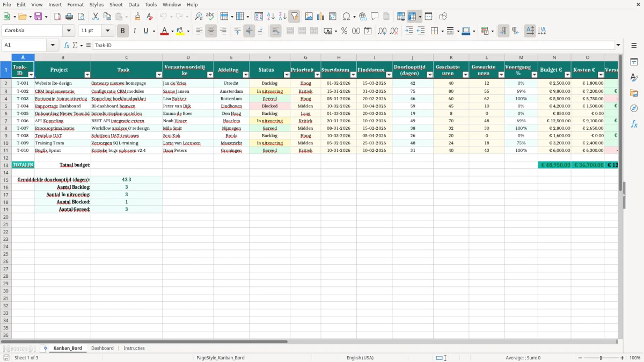Expand Name Box A1 dropdown
The width and height of the screenshot is (644, 362).
click(x=53, y=46)
